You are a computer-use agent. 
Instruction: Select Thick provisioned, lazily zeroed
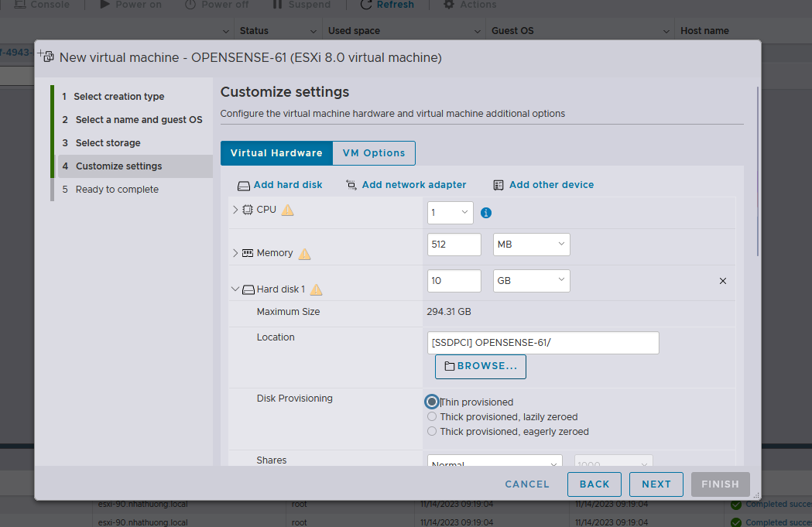(432, 416)
